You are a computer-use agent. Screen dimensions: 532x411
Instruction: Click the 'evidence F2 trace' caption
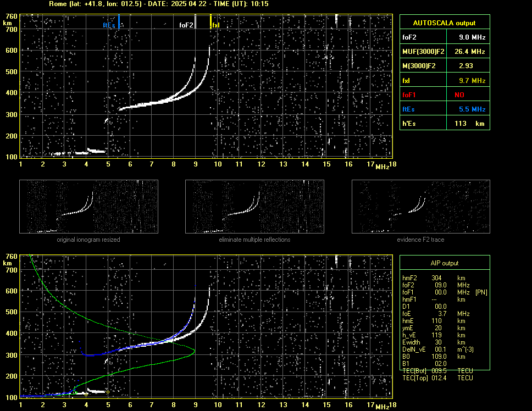[420, 240]
